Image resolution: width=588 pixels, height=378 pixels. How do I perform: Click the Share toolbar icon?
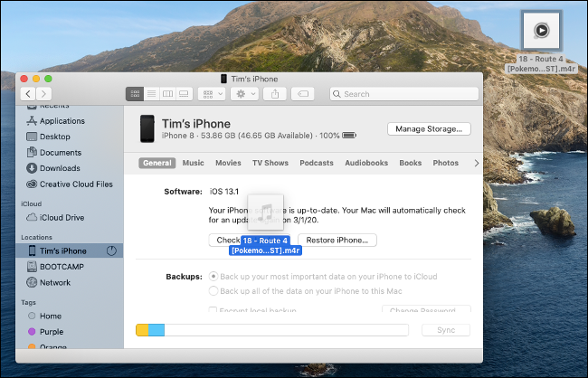pos(276,93)
